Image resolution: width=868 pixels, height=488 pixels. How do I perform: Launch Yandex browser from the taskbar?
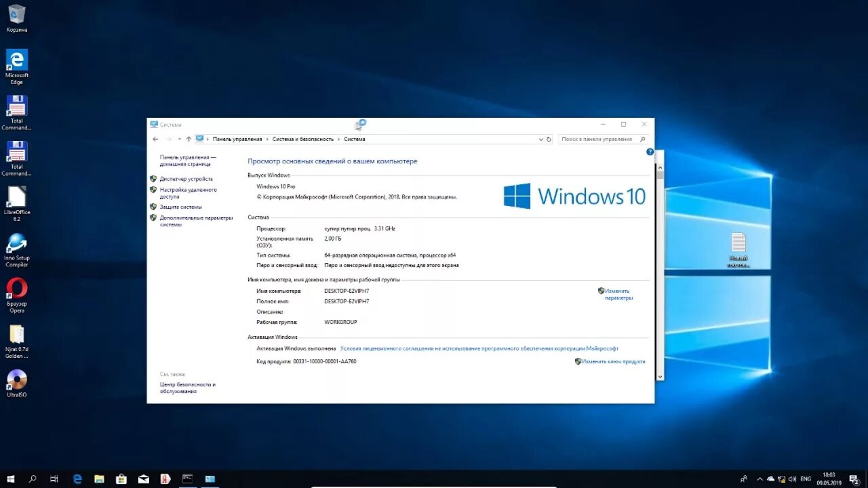[x=165, y=479]
